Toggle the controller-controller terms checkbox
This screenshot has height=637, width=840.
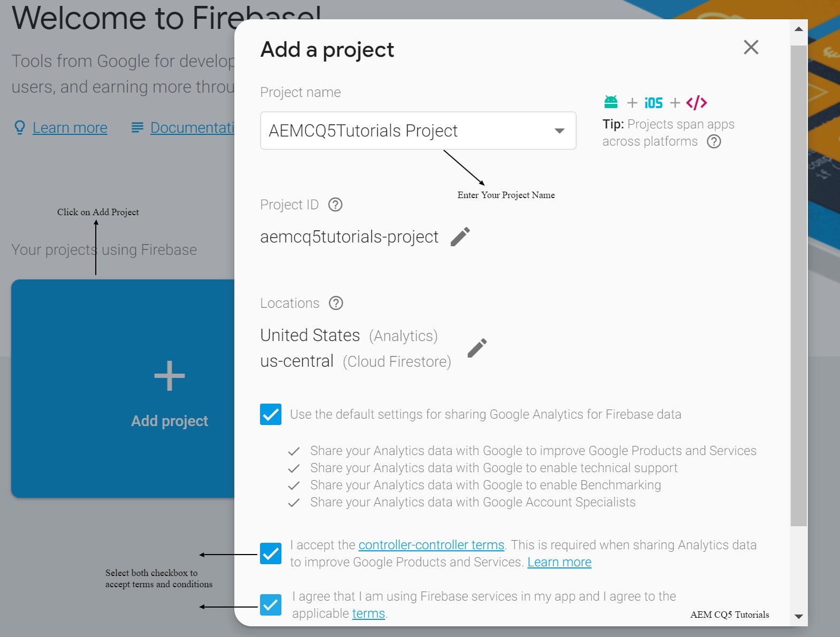tap(271, 553)
